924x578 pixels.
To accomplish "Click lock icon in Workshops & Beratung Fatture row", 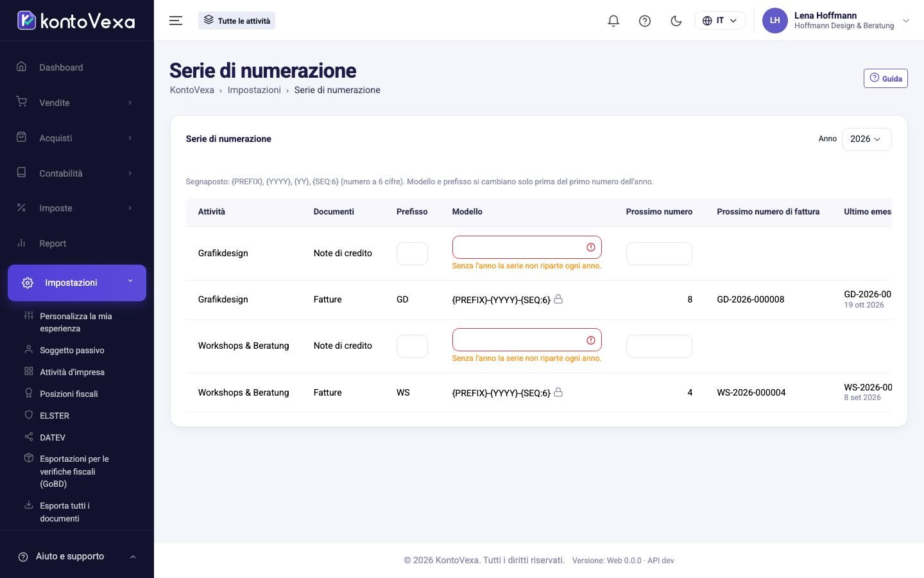I will (558, 392).
